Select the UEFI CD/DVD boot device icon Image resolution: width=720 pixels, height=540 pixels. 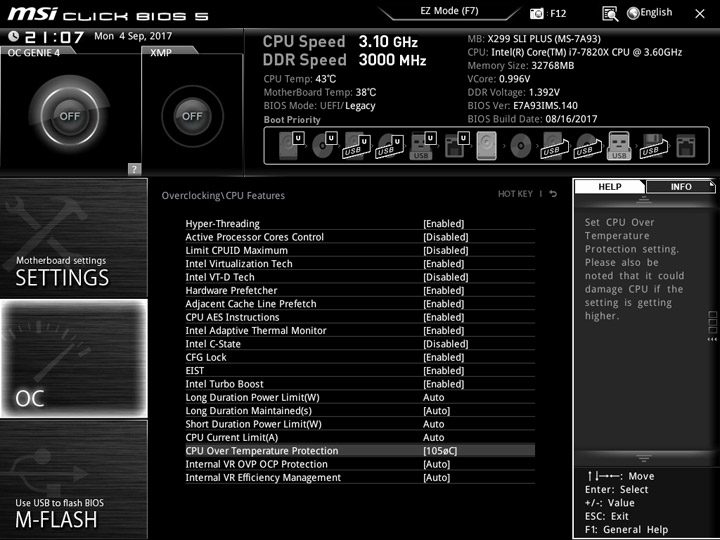324,146
